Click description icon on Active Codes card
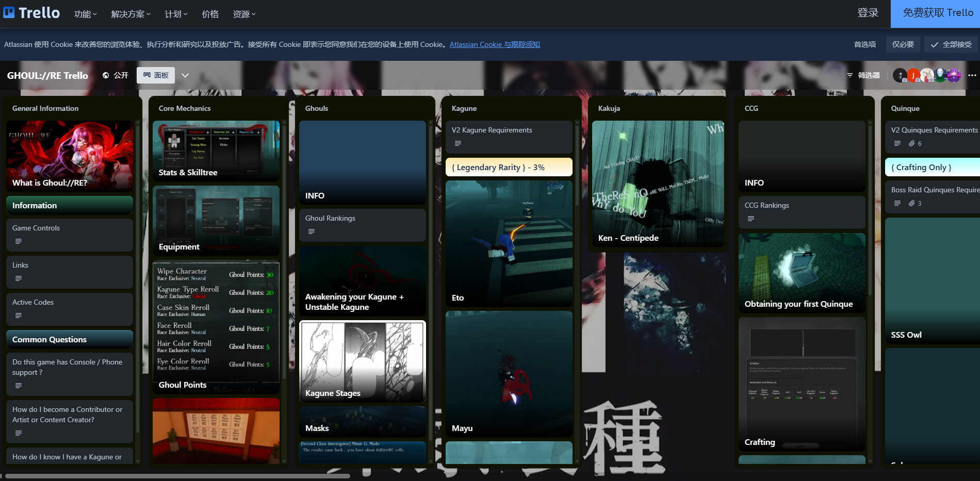The image size is (980, 481). point(19,316)
